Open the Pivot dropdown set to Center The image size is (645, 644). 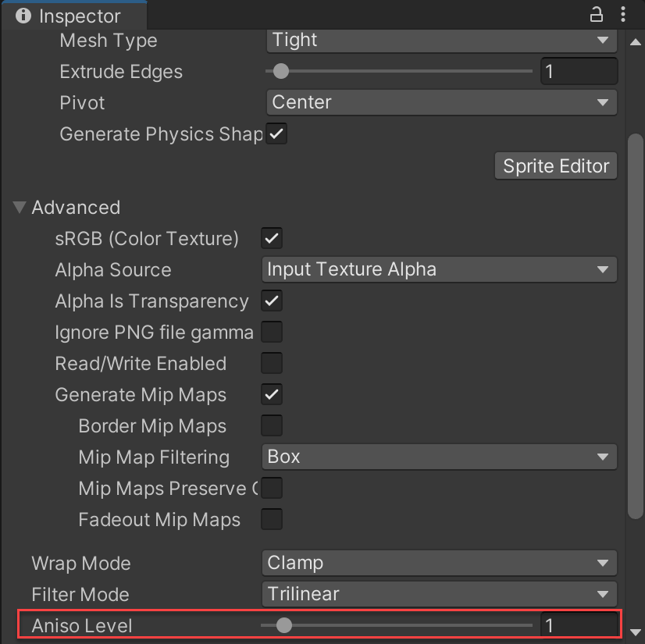(441, 102)
